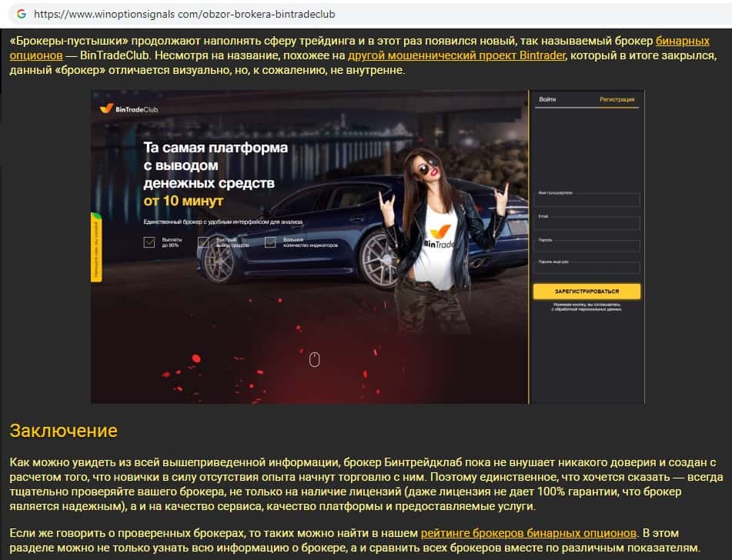
Task: Toggle the «Выплаты до 90%» checkbox
Action: (x=149, y=242)
